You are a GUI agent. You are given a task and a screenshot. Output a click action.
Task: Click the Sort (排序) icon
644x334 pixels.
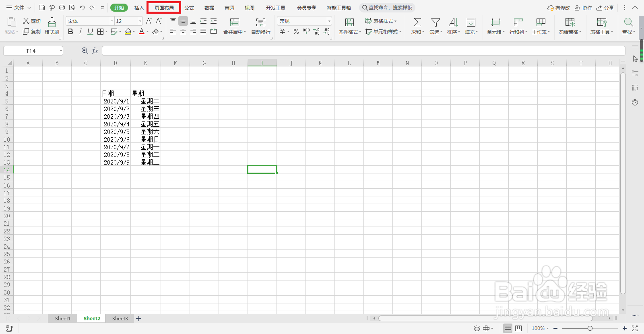pyautogui.click(x=453, y=23)
